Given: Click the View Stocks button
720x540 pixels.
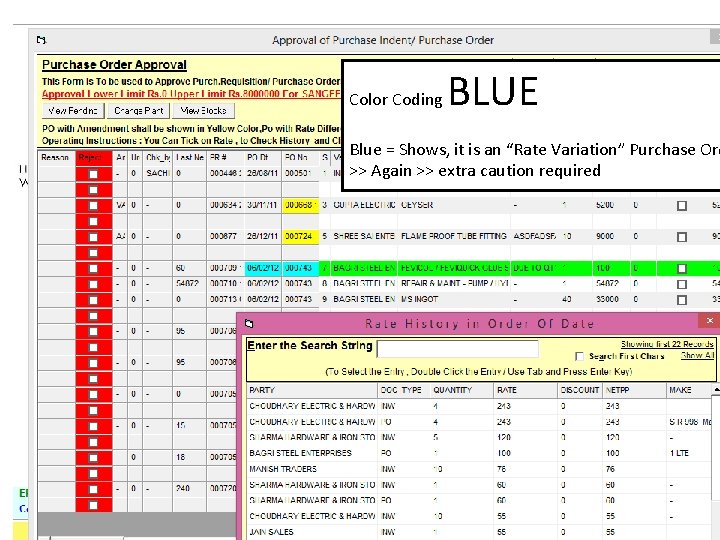Looking at the screenshot, I should coord(203,111).
